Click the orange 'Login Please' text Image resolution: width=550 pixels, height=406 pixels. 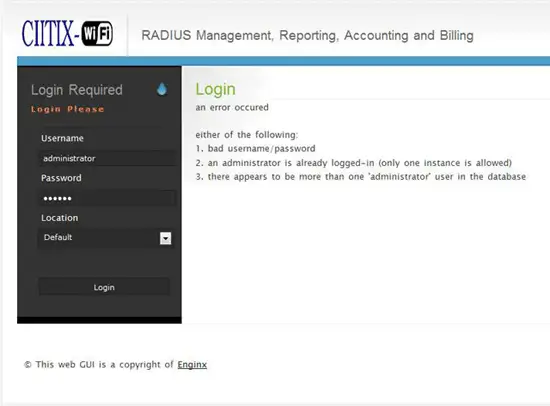pos(67,109)
